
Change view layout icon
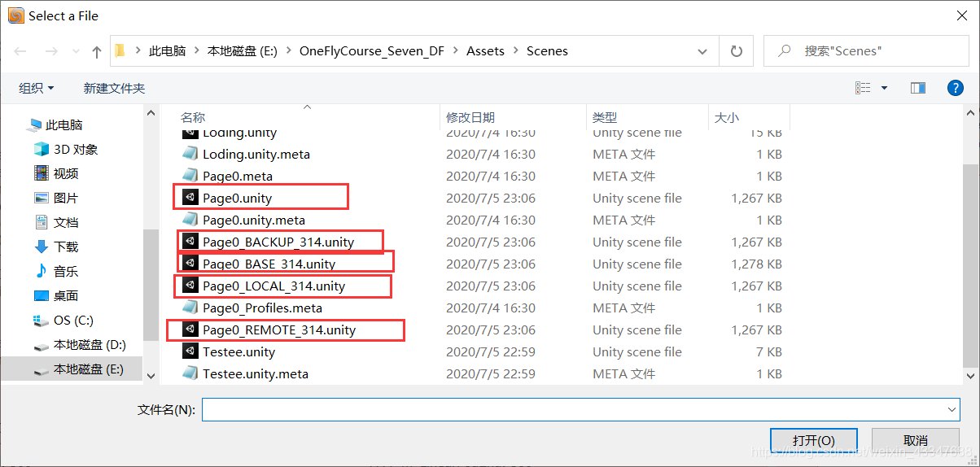[863, 88]
